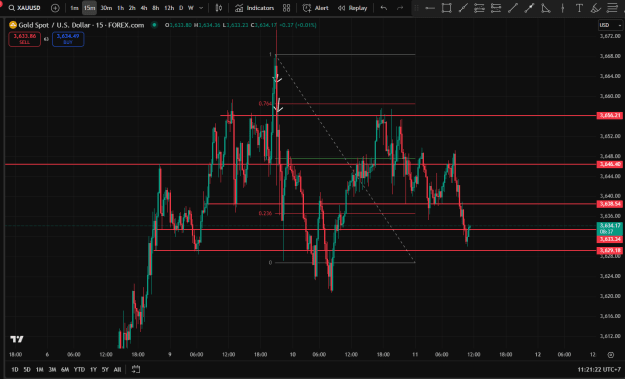Screen dimensions: 625x379
Task: Click the 3,638.54 price line label
Action: click(609, 204)
